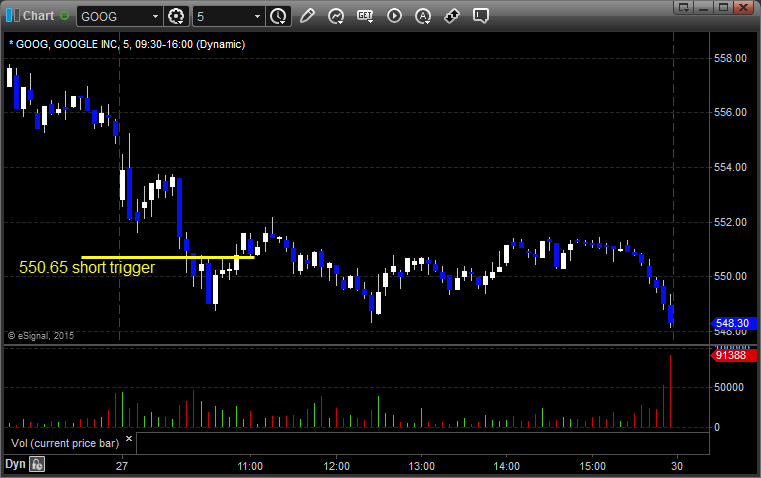This screenshot has height=478, width=761.
Task: Open the chart type icon
Action: pyautogui.click(x=336, y=16)
